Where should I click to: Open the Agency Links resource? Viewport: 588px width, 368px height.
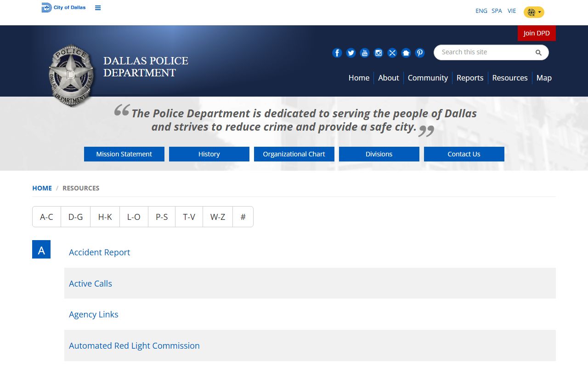(x=94, y=314)
